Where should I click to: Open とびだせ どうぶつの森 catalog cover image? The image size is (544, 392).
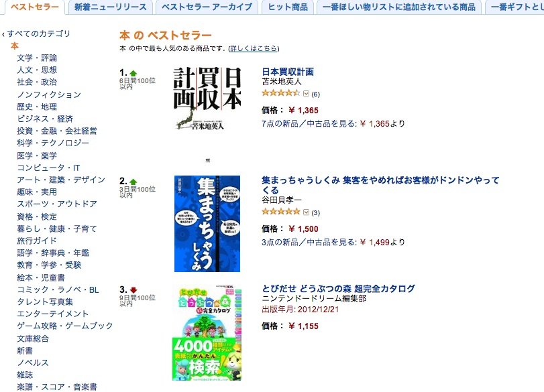coord(207,333)
